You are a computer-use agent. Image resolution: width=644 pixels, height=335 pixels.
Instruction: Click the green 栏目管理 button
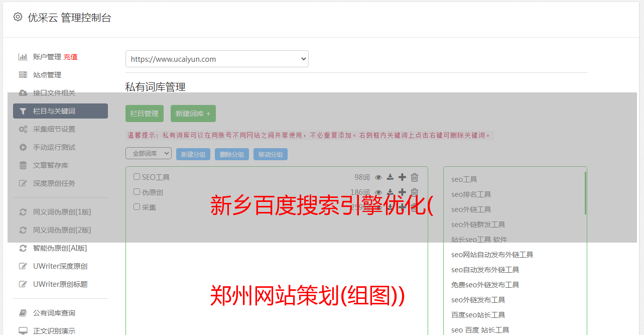(x=145, y=114)
